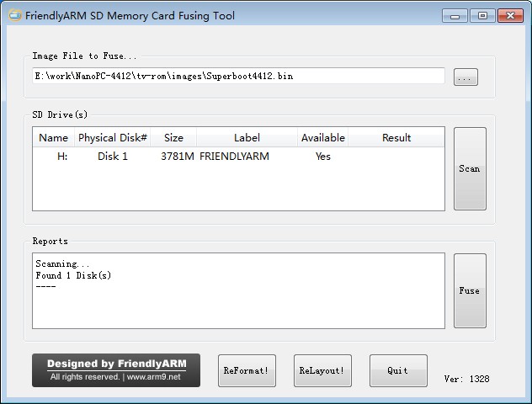Start fusing with the Fuse button

(470, 290)
